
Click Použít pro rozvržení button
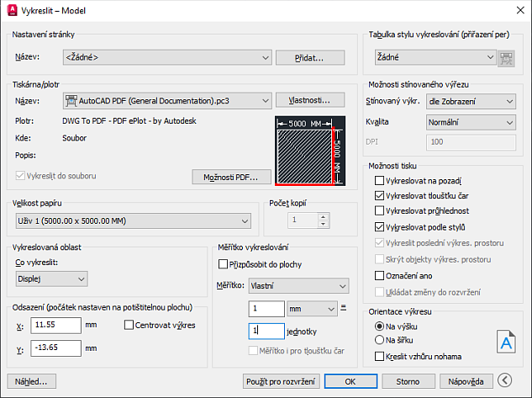281,381
